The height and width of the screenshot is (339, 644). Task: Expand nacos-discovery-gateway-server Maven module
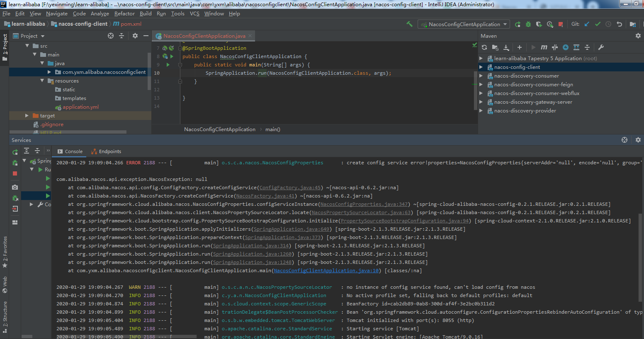point(481,102)
